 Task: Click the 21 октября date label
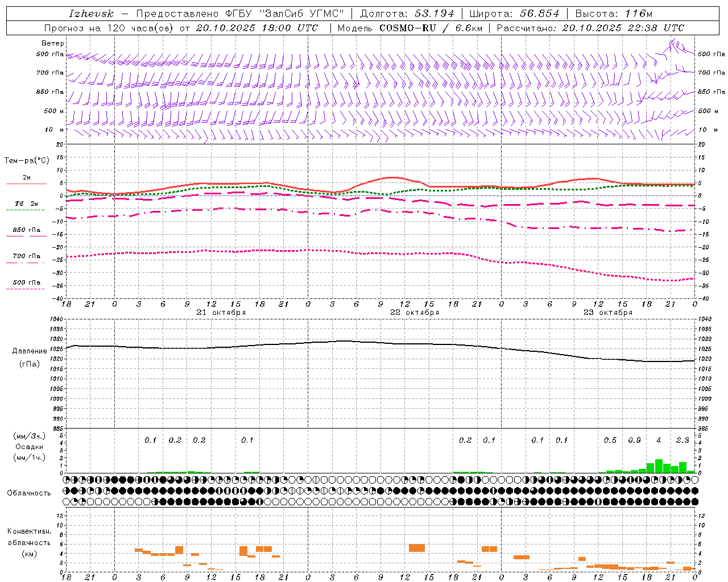(221, 313)
